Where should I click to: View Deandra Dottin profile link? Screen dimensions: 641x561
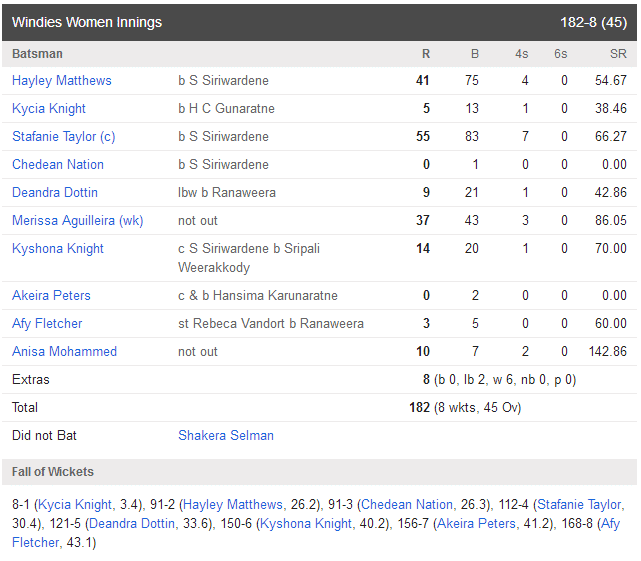[55, 193]
